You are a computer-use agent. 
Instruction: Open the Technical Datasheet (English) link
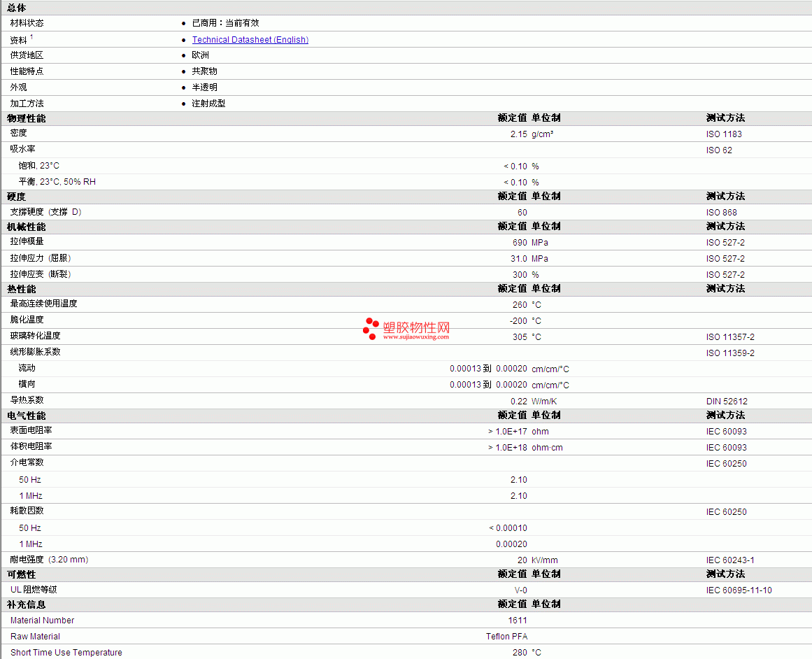(250, 40)
